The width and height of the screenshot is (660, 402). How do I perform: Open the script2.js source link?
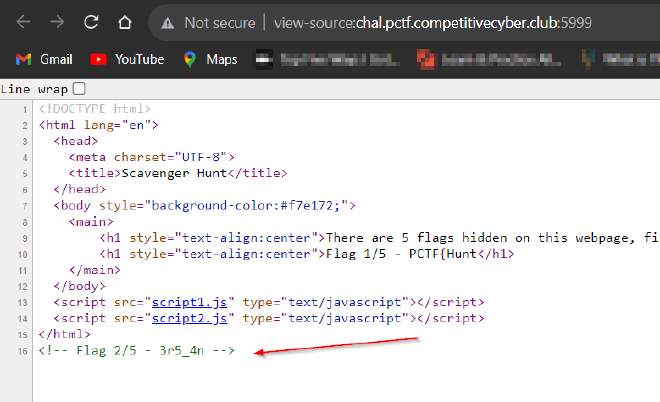click(189, 318)
